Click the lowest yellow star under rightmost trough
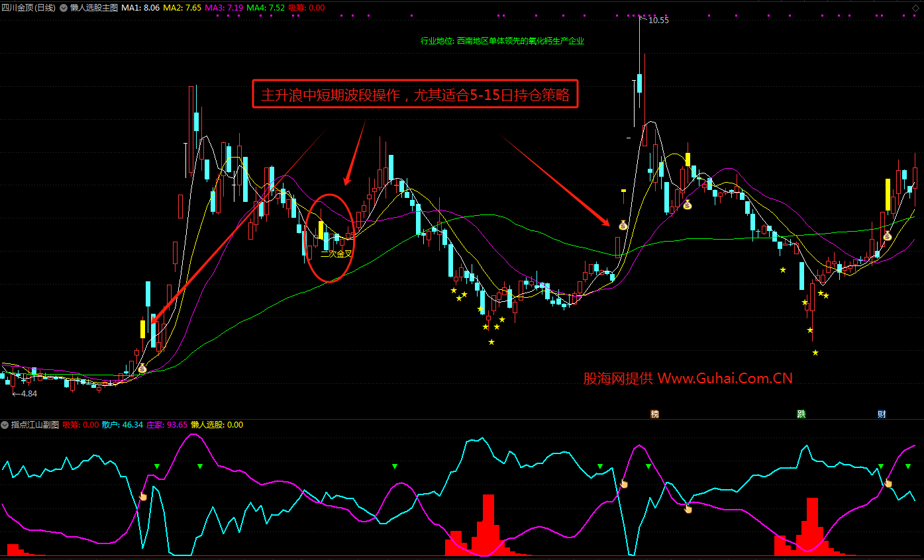Viewport: 924px width, 560px height. click(815, 353)
